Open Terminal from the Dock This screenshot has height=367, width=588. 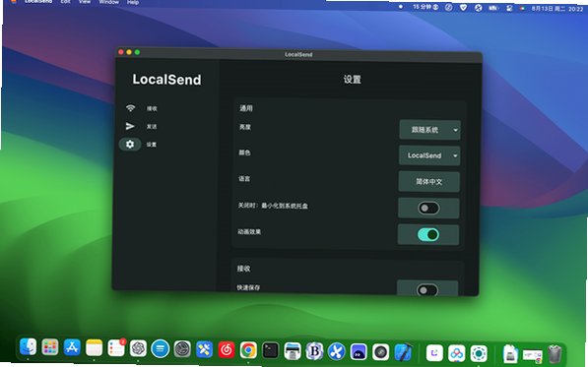(271, 350)
